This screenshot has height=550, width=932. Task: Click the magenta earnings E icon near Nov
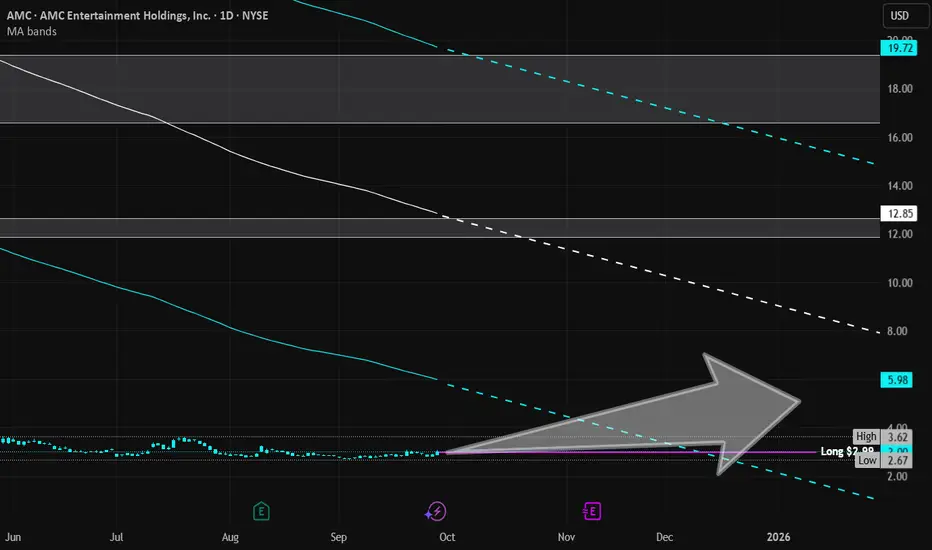(x=591, y=511)
